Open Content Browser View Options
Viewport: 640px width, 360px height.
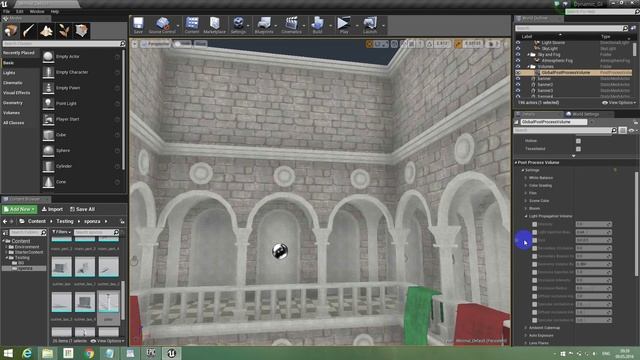click(108, 341)
